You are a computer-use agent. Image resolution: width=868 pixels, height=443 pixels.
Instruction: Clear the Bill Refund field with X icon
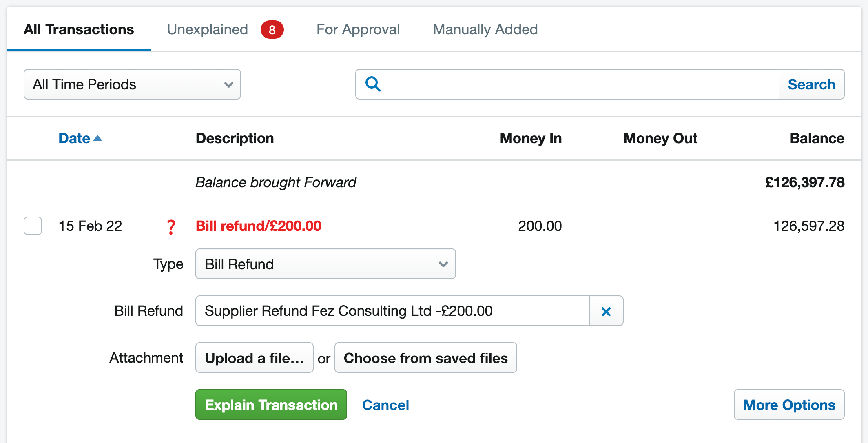tap(606, 311)
